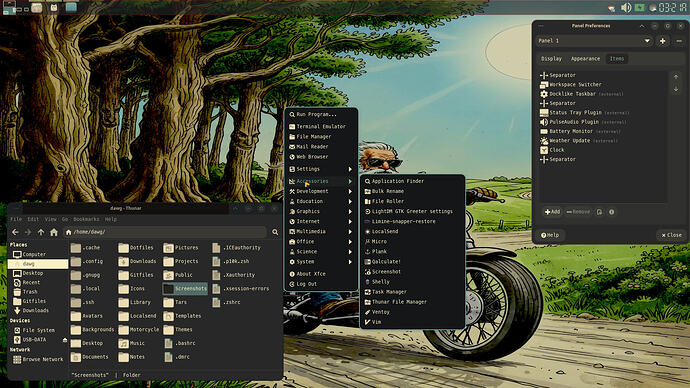Select the .zshrc file in Thunar
The height and width of the screenshot is (388, 690).
point(226,302)
